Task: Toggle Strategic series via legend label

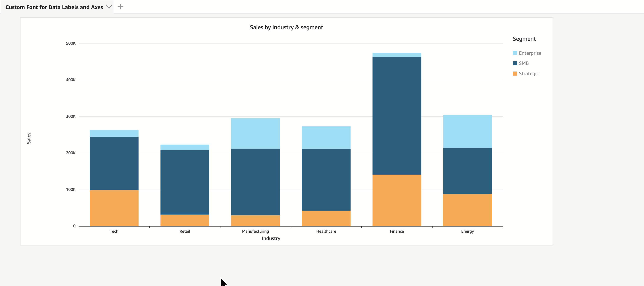Action: click(x=528, y=74)
